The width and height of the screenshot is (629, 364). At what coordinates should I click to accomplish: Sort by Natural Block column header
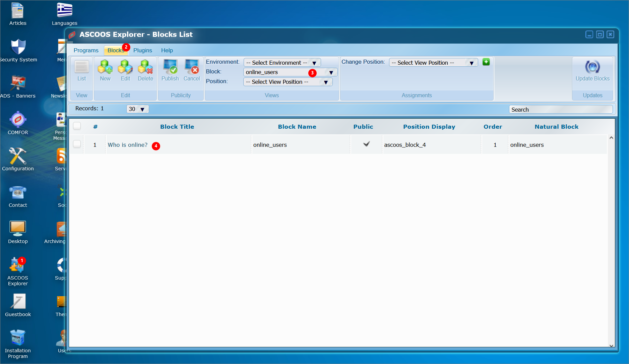(556, 127)
